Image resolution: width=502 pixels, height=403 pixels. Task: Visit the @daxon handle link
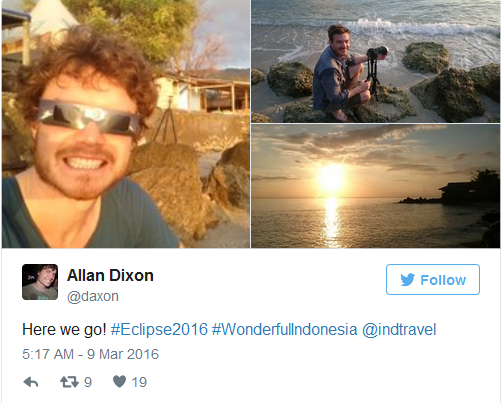[x=93, y=296]
